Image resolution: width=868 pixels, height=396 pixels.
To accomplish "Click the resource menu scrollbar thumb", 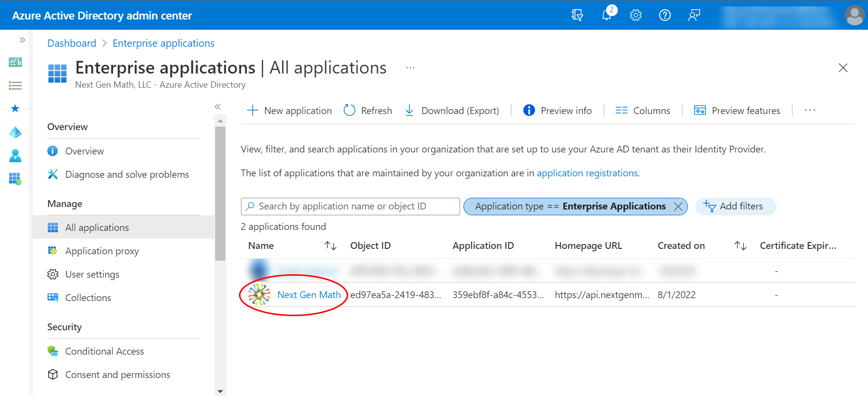I will coord(220,193).
